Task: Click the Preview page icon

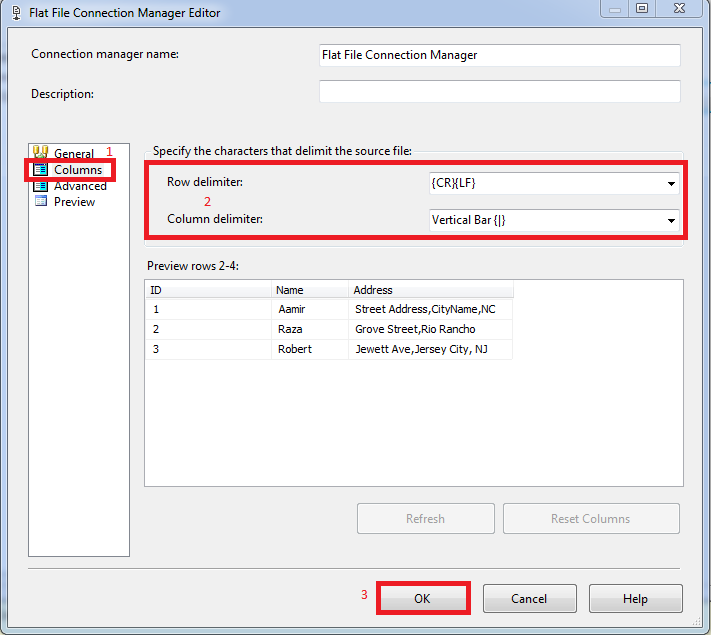Action: point(41,201)
